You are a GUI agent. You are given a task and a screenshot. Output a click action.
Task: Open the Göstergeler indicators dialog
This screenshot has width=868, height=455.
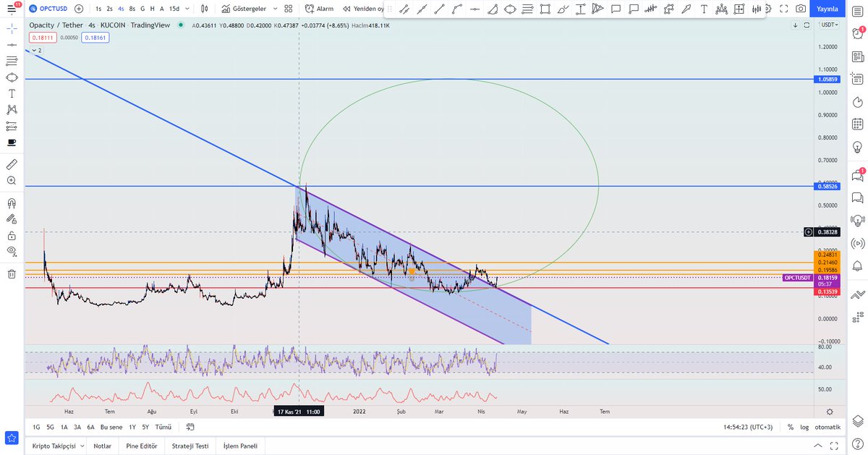pyautogui.click(x=244, y=9)
